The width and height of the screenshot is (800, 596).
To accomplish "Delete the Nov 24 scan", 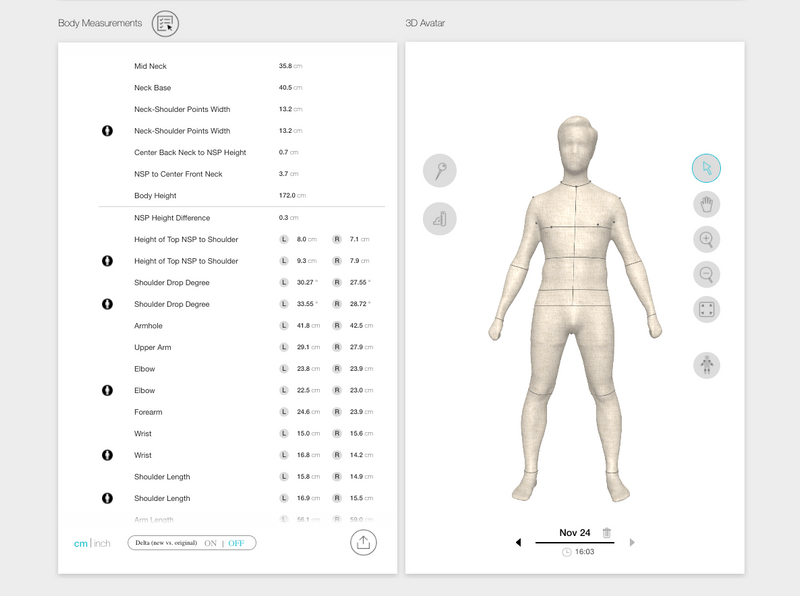I will 607,533.
